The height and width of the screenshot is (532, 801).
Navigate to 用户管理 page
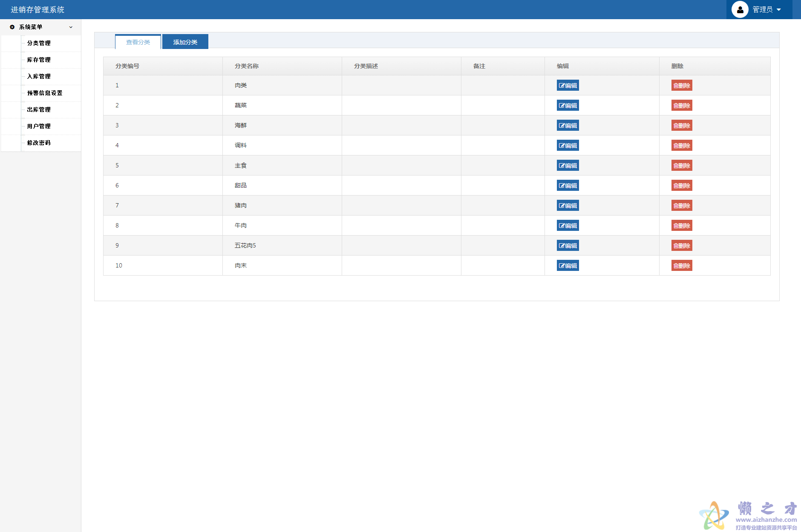pos(39,126)
